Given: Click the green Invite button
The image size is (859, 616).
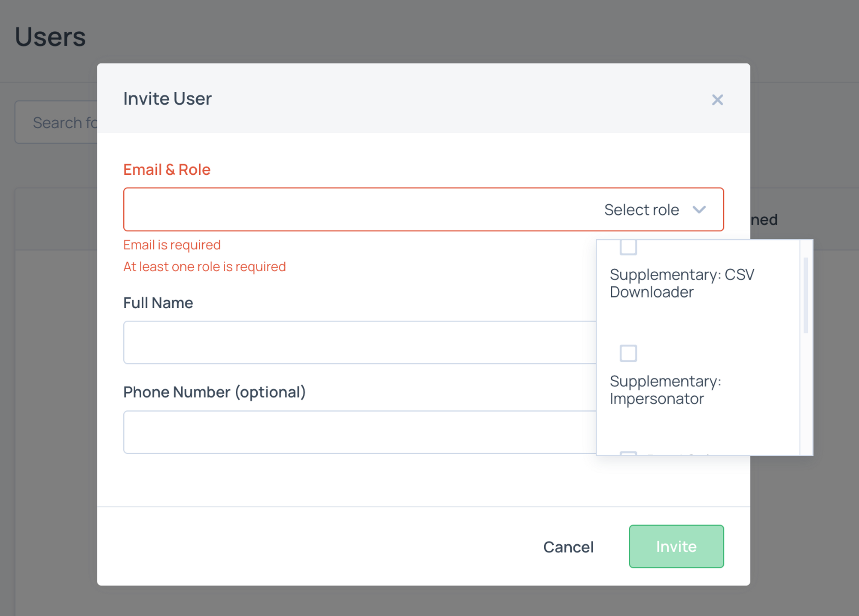Looking at the screenshot, I should coord(676,546).
